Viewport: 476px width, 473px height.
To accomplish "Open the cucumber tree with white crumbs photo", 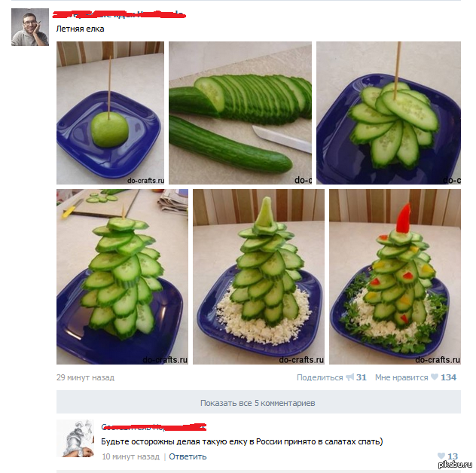I will 258,276.
